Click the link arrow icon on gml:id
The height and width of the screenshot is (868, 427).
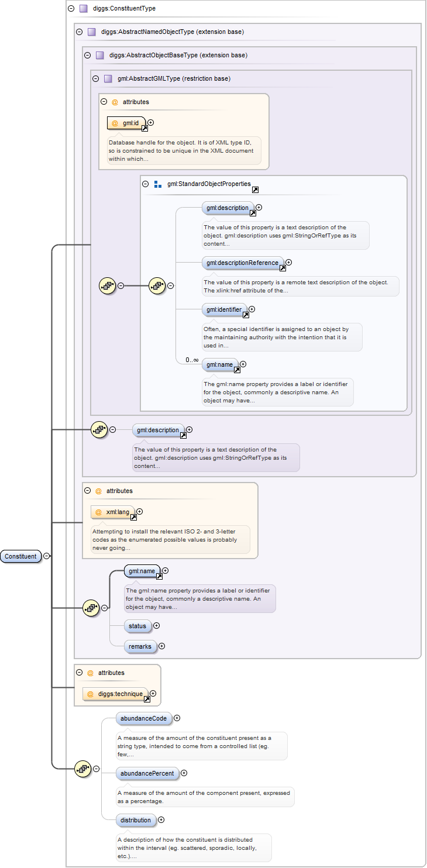click(x=144, y=129)
